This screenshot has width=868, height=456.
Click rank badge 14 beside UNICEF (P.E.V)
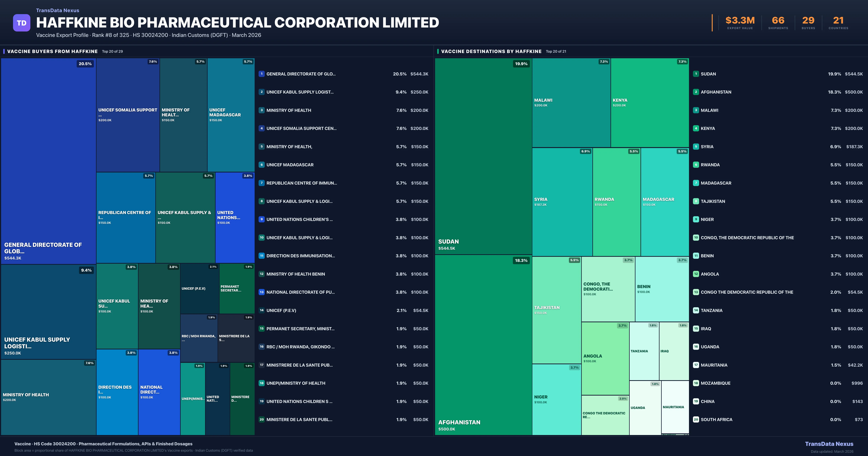pyautogui.click(x=261, y=310)
